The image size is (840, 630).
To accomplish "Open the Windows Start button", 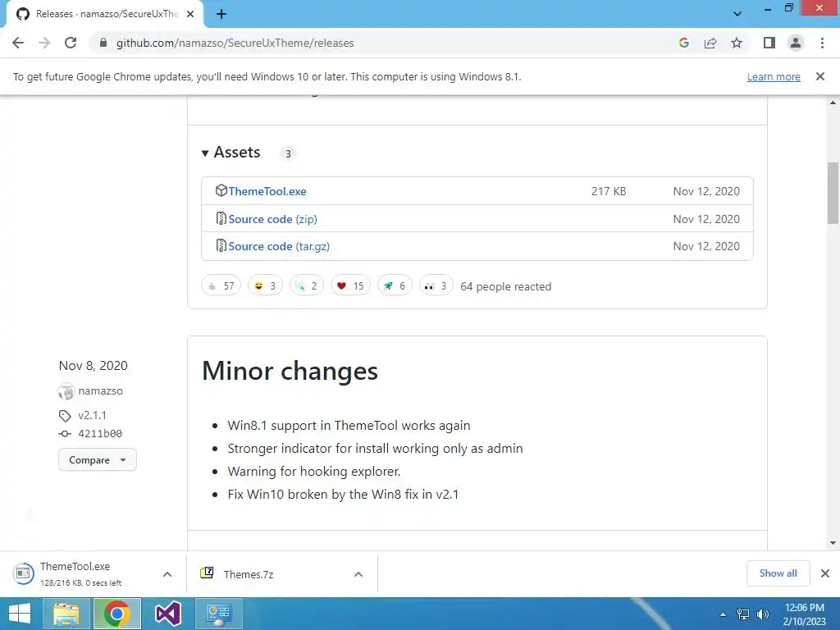I will 20,614.
